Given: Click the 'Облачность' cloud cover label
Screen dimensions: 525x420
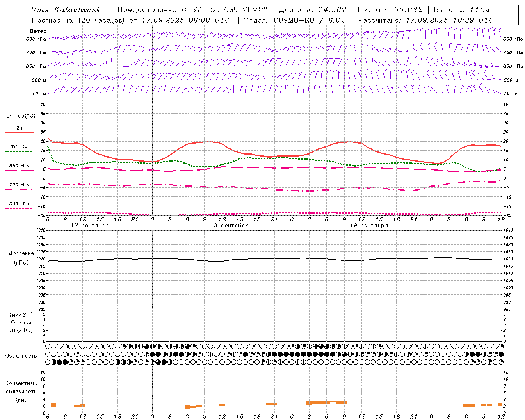Looking at the screenshot, I should (21, 356).
